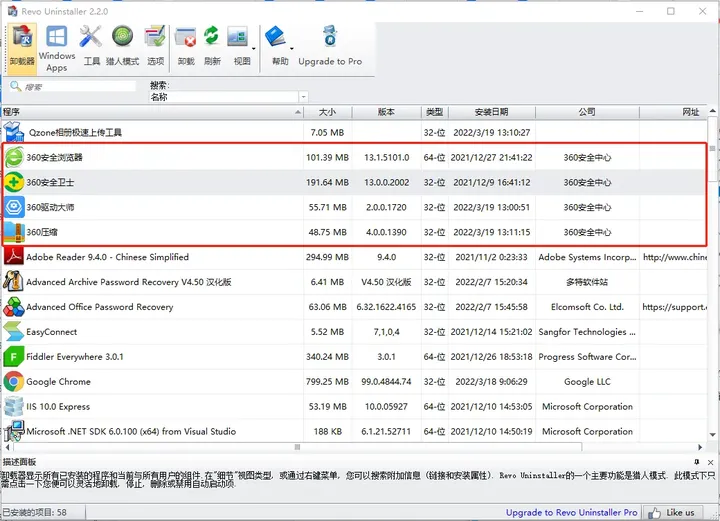
Task: Expand the 帮助 help dropdown arrow
Action: [x=292, y=48]
